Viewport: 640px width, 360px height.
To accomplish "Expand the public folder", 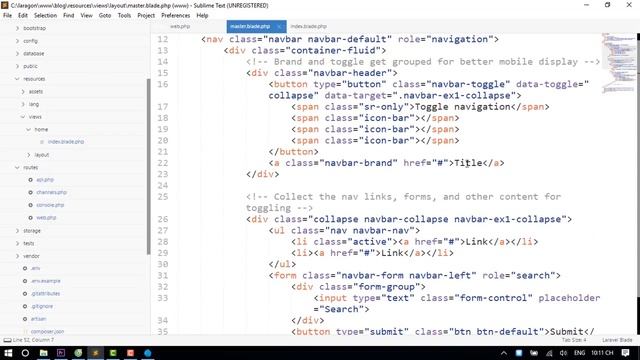I will click(x=18, y=66).
